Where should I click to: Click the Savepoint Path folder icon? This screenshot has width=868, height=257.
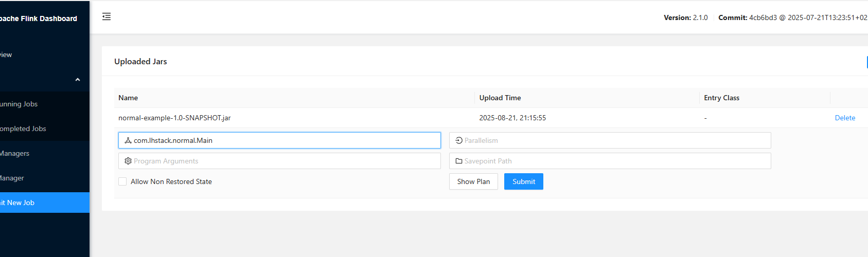click(459, 161)
